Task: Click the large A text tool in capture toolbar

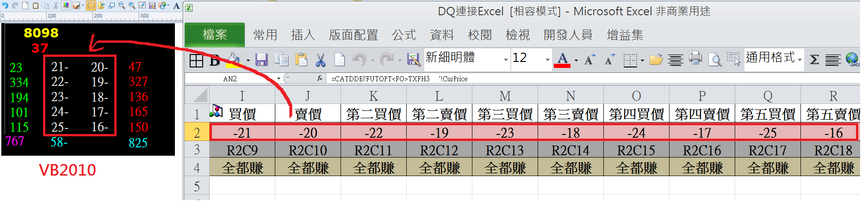Action: coord(176,6)
